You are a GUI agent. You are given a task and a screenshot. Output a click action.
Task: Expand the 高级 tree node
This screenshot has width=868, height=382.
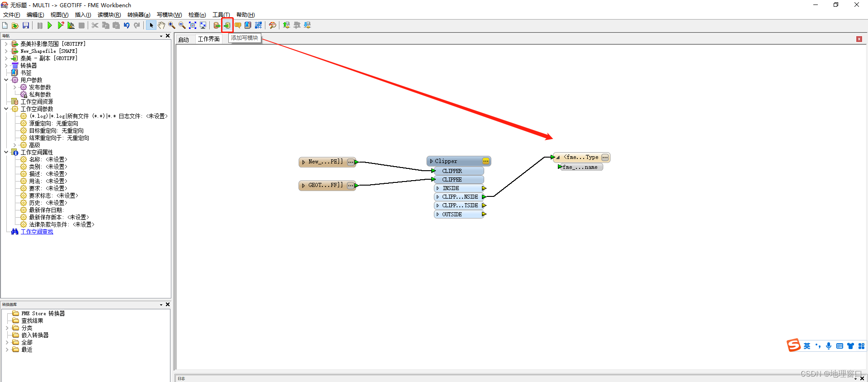(x=14, y=145)
